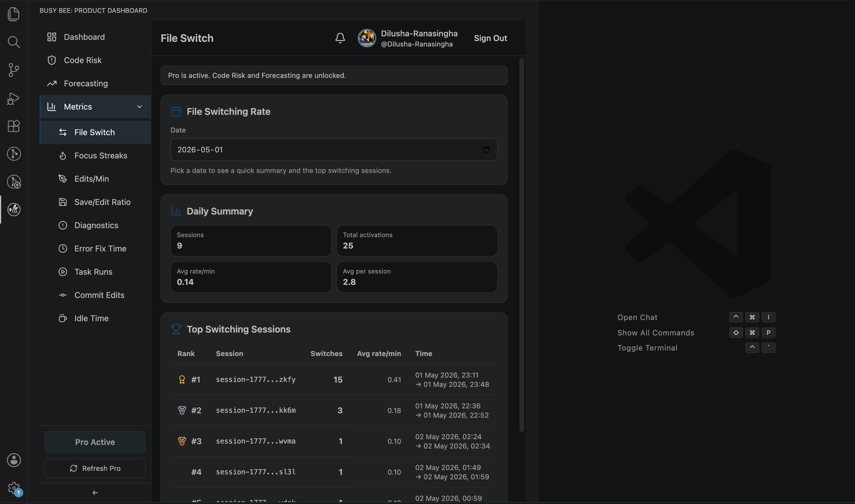Click the bronze medal icon for rank #3
The image size is (855, 504).
pos(182,441)
